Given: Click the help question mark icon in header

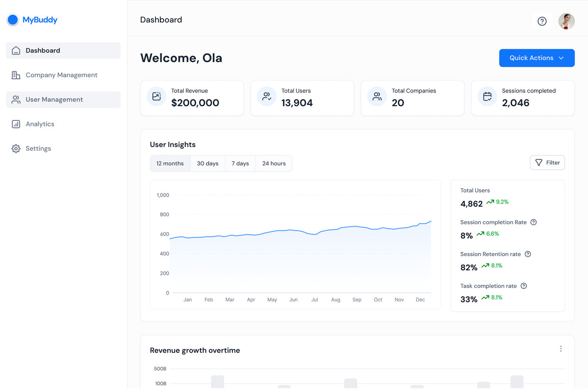Looking at the screenshot, I should pos(542,21).
